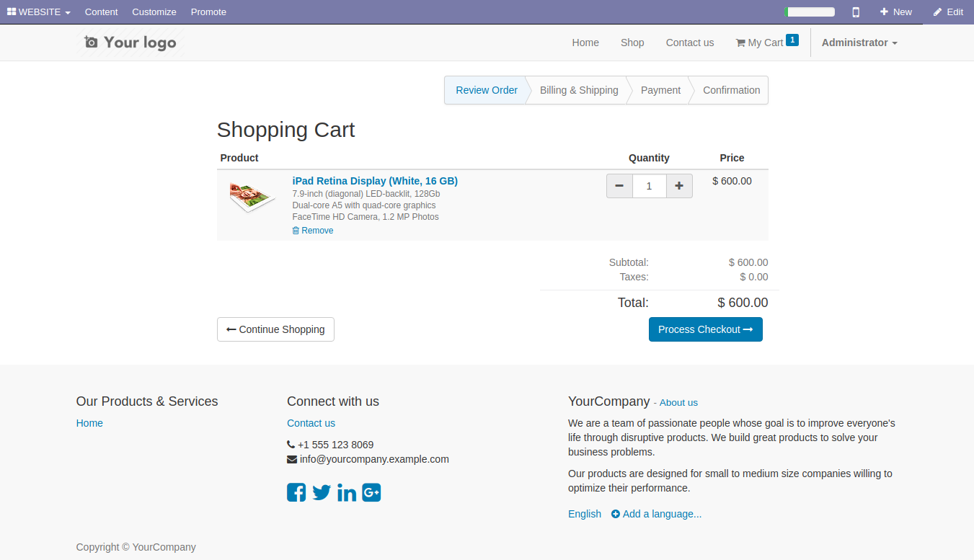Click the email address info@yourcompany.example.com
This screenshot has width=974, height=560.
point(374,459)
